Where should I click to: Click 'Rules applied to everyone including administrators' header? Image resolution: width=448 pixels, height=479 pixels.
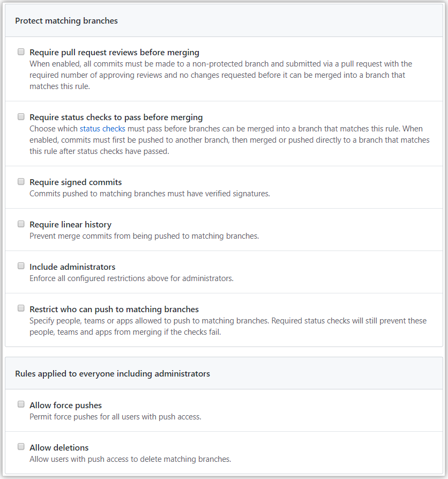113,374
